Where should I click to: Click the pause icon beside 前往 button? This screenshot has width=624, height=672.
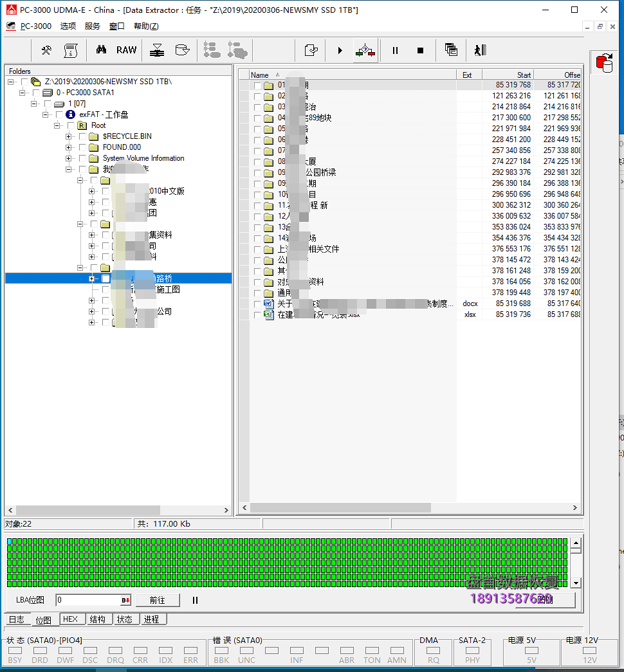[x=195, y=601]
